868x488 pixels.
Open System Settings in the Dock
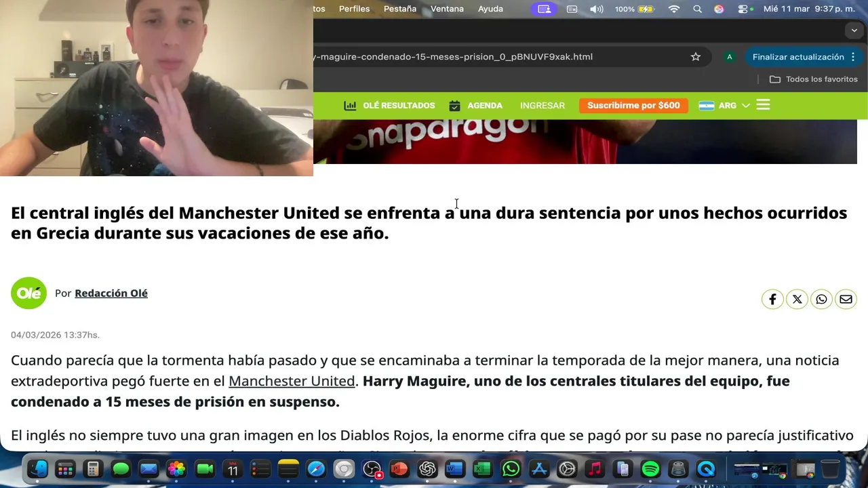[567, 469]
